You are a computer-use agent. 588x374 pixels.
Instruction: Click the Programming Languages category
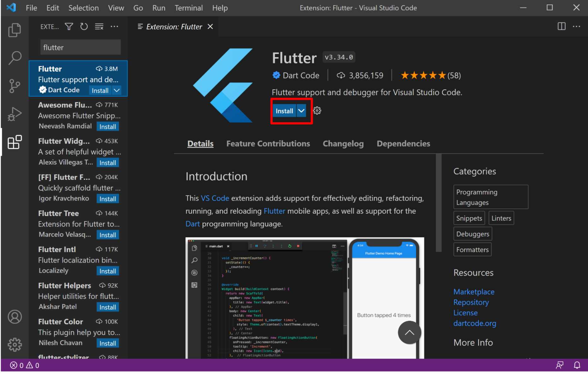491,197
